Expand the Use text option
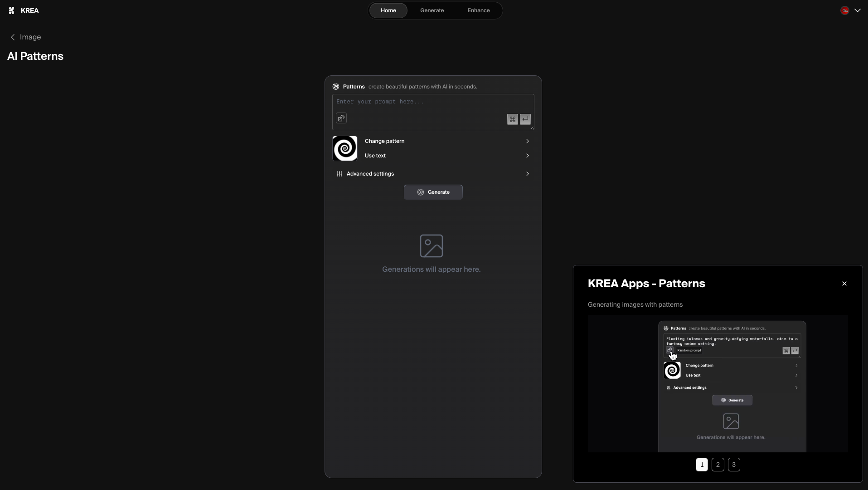The image size is (868, 490). (x=527, y=156)
